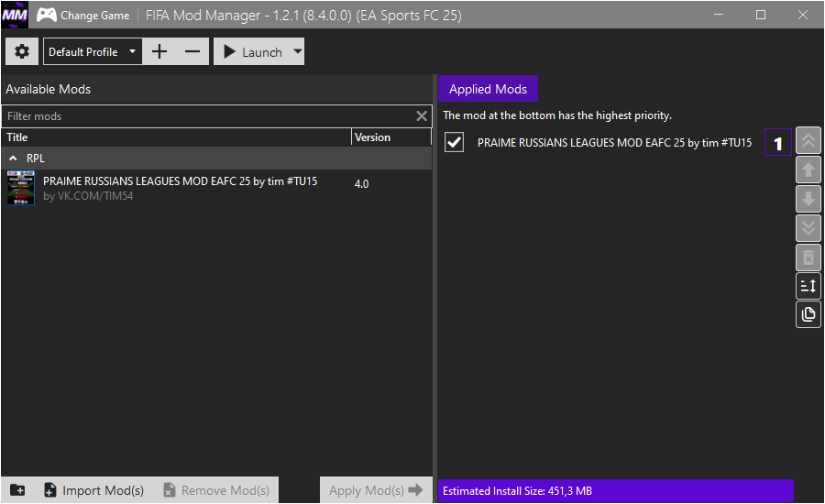Switch to the Applied Mods tab

(488, 89)
